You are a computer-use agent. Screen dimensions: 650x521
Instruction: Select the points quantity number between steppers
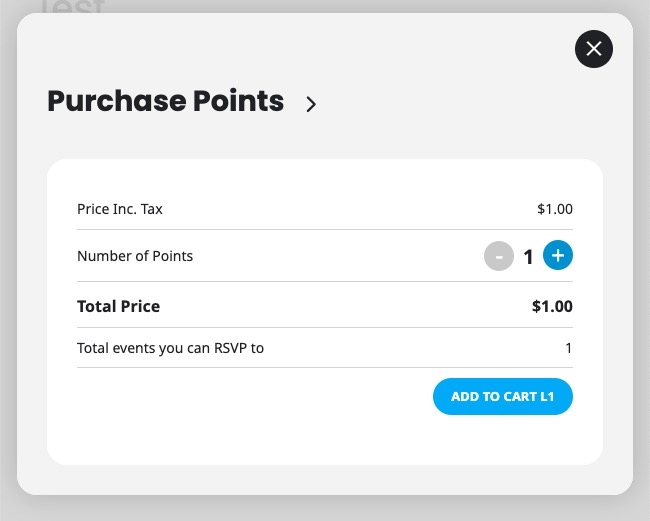tap(529, 257)
